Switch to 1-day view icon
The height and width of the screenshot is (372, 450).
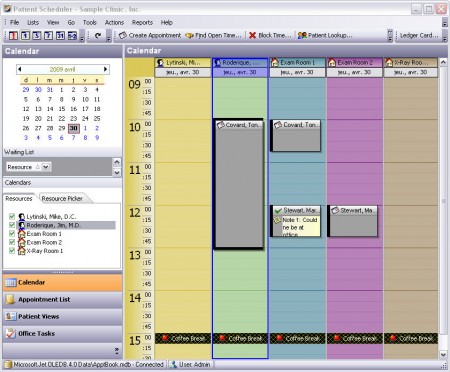tap(25, 35)
